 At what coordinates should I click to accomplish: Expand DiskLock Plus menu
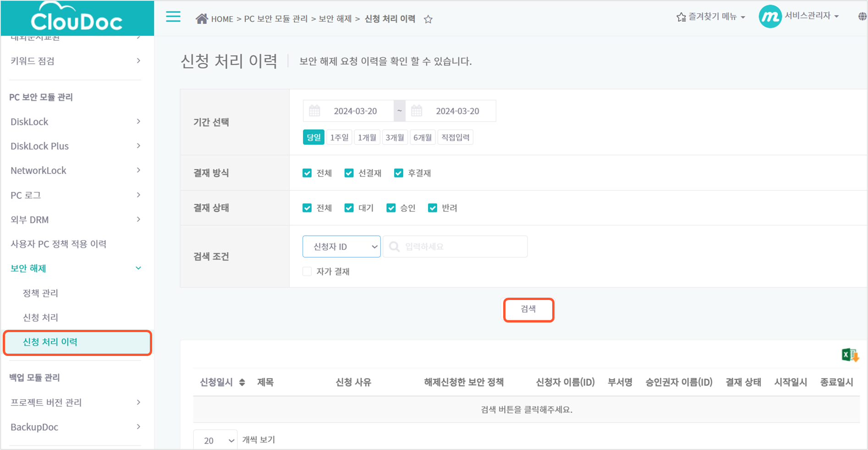(76, 146)
